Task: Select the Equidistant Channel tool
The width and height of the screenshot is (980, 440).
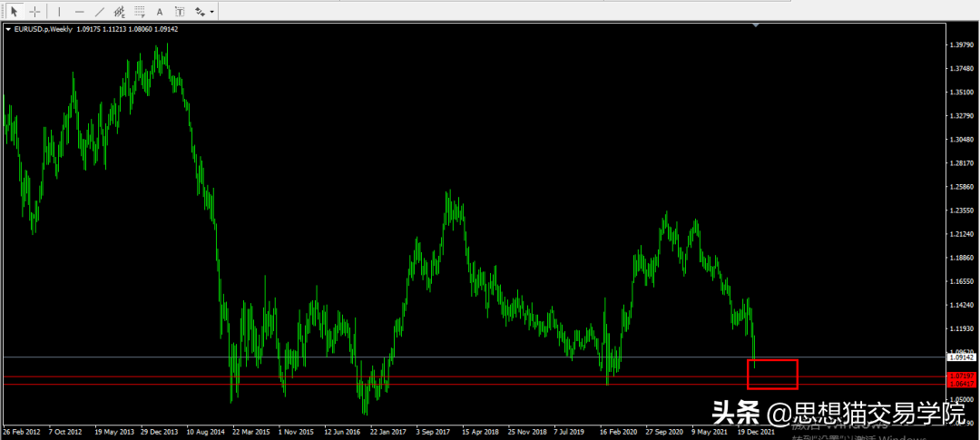Action: [120, 11]
